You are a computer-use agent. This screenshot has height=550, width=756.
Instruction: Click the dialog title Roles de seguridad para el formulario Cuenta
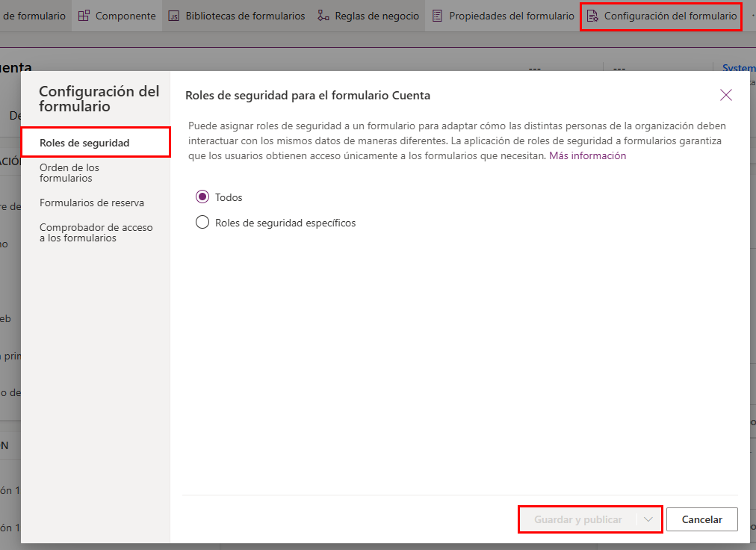coord(308,96)
